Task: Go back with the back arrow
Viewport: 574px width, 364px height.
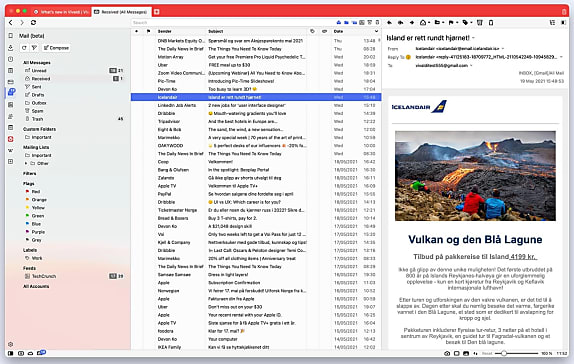Action: pos(11,23)
